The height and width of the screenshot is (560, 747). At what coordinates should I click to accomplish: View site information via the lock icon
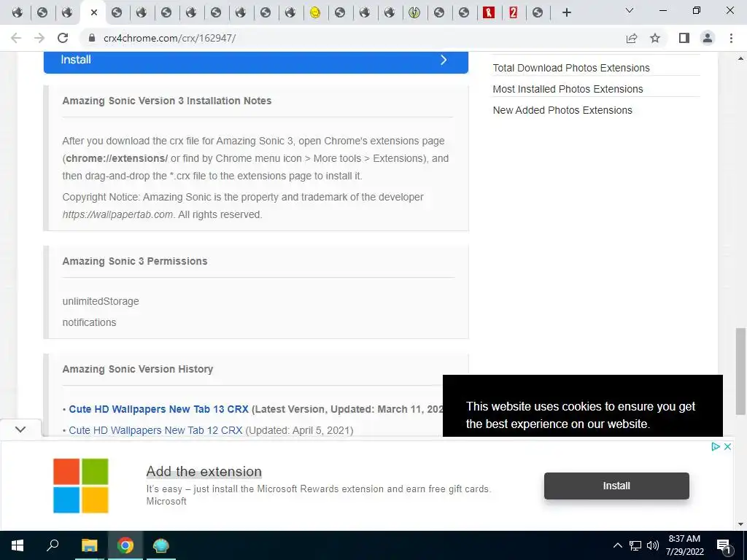(x=92, y=38)
